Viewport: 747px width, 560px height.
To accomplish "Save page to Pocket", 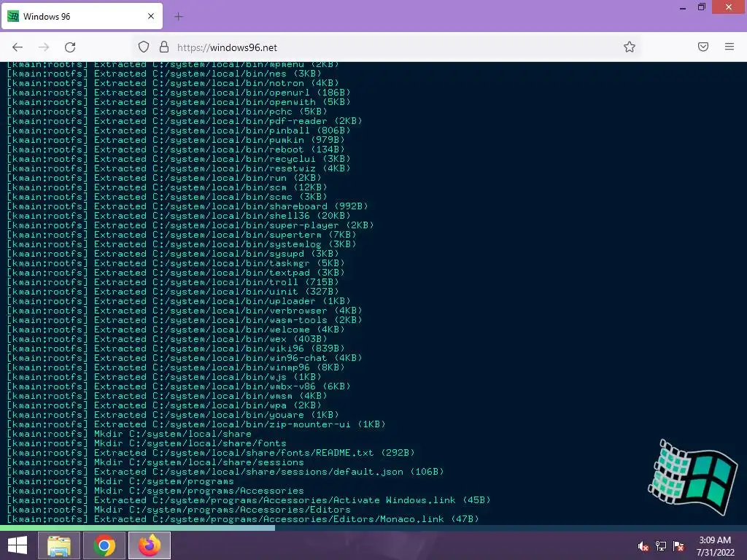I will coord(703,47).
